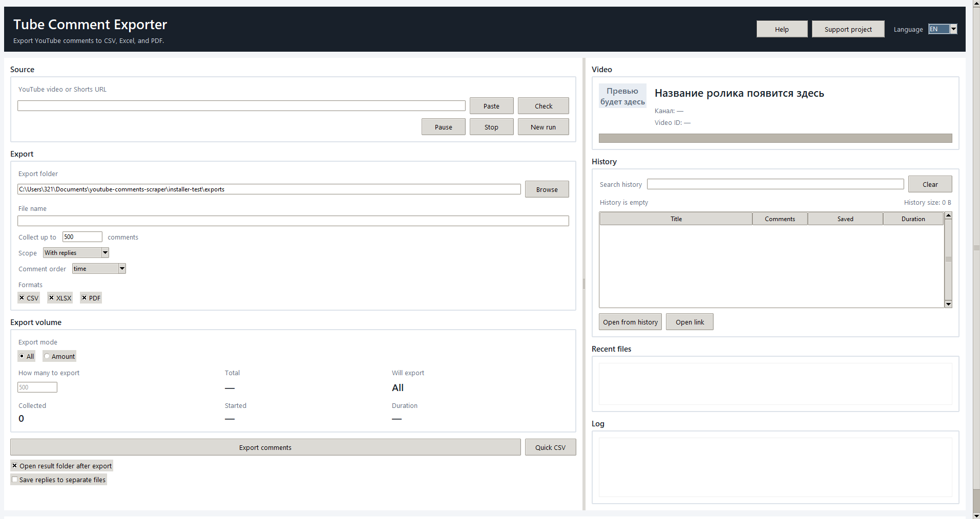Open the Language dropdown
The image size is (980, 519).
pos(953,29)
